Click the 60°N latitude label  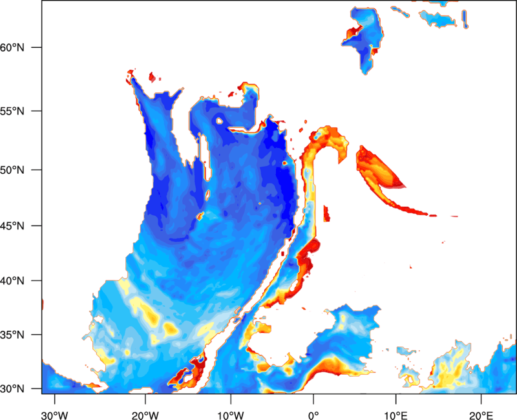tap(12, 47)
